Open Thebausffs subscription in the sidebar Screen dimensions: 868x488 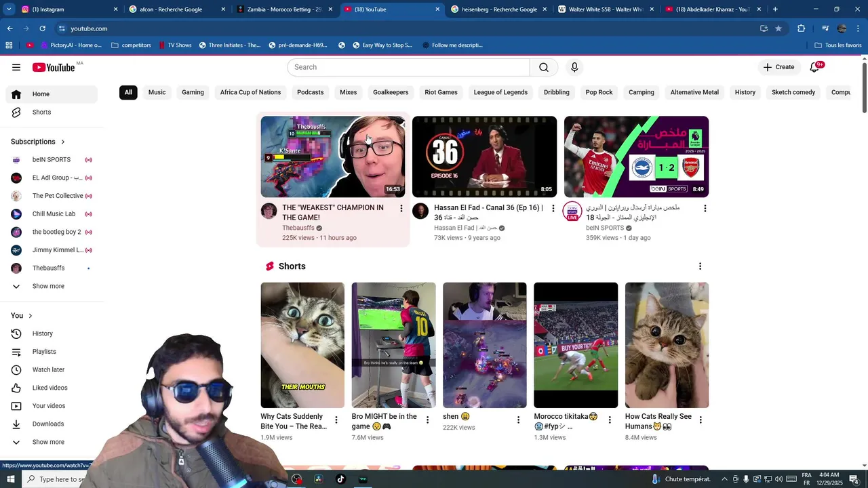pyautogui.click(x=52, y=268)
